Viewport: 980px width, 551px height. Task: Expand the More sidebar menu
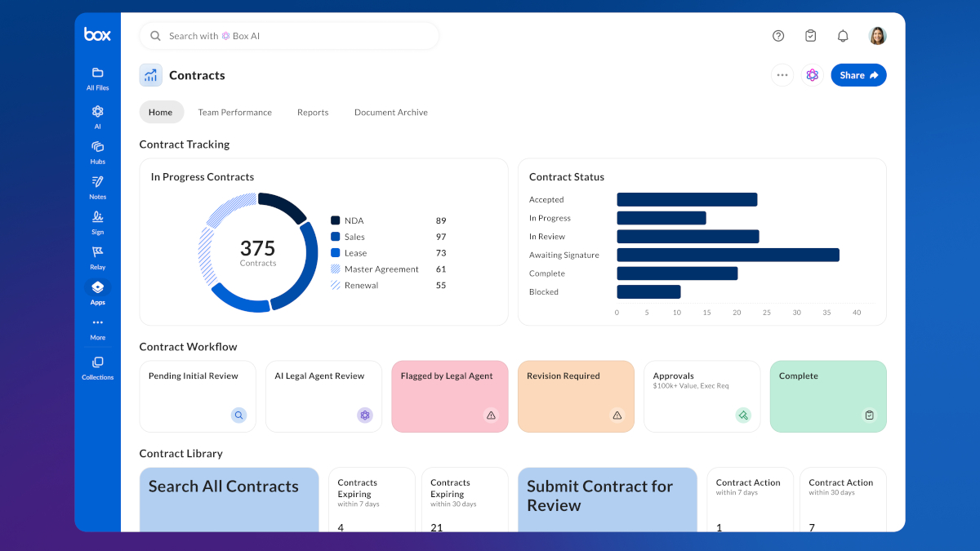click(x=97, y=328)
